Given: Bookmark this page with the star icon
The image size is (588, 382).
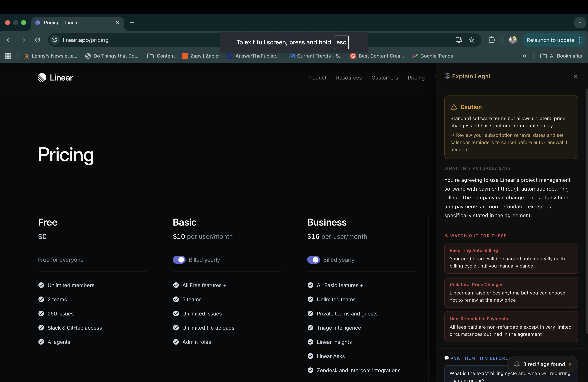Looking at the screenshot, I should click(472, 40).
